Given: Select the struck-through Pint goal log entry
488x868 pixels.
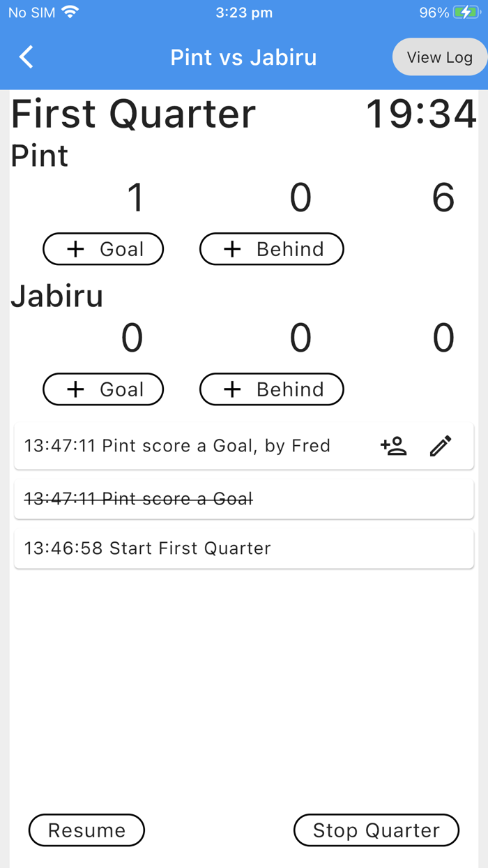Looking at the screenshot, I should (244, 498).
